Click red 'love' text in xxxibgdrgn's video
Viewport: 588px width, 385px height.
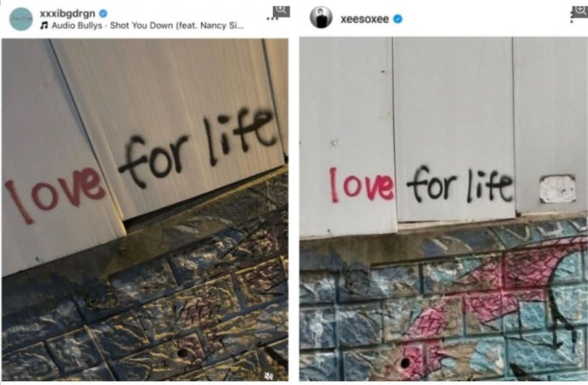[x=55, y=195]
